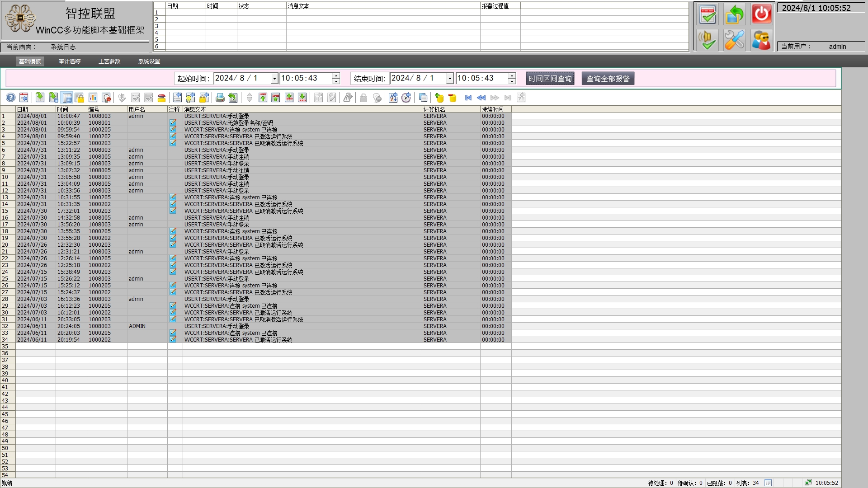Jump to first page arrow icon

point(468,98)
